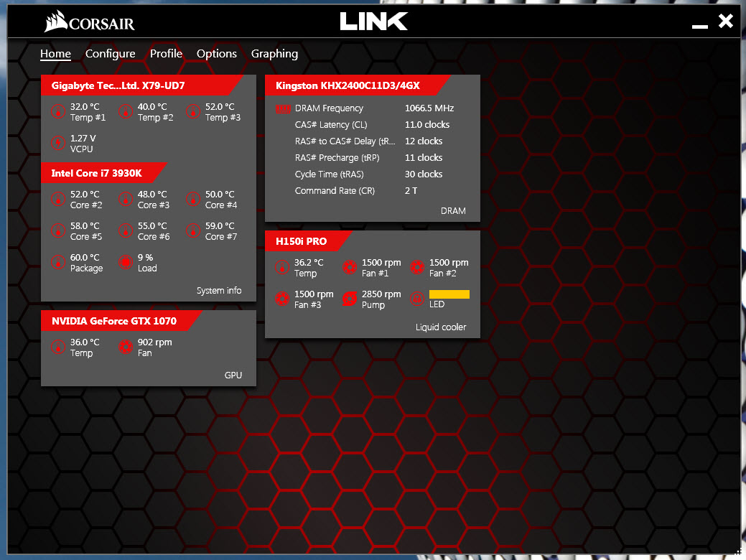Viewport: 746px width, 560px height.
Task: Click the Core #5 temperature icon
Action: tap(58, 230)
